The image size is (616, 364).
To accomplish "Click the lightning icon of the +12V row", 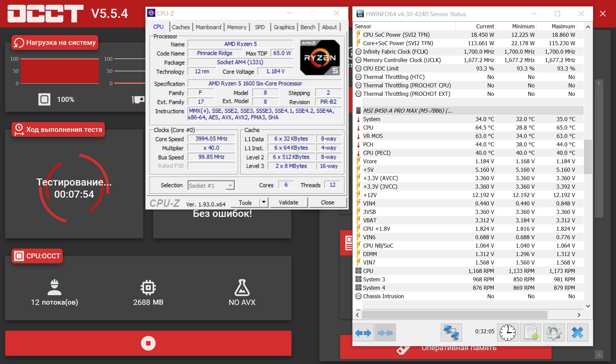I will click(x=358, y=195).
